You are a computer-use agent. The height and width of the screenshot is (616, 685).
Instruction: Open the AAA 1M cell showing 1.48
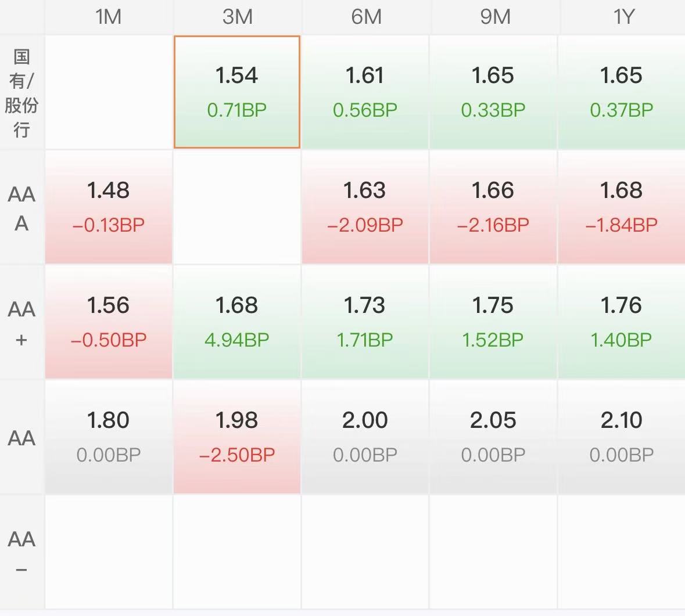click(108, 207)
